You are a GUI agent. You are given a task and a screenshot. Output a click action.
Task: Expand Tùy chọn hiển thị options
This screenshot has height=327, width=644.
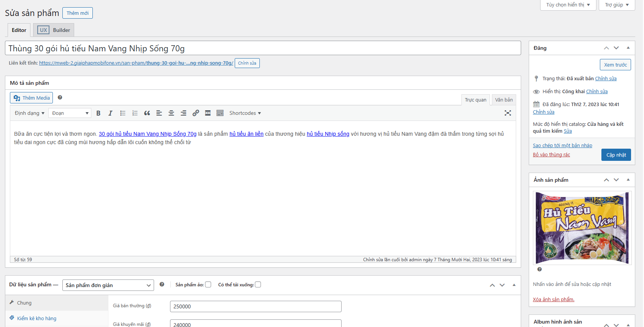click(x=568, y=5)
